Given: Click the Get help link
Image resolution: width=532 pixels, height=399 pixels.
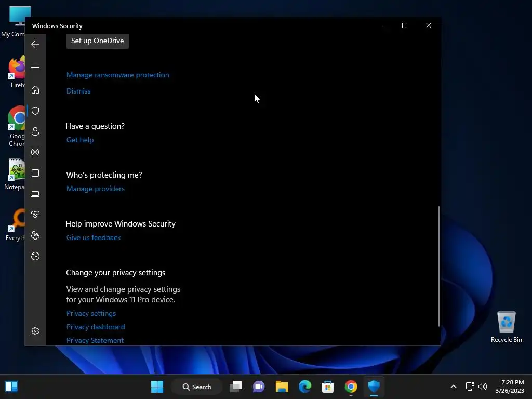Looking at the screenshot, I should coord(80,140).
